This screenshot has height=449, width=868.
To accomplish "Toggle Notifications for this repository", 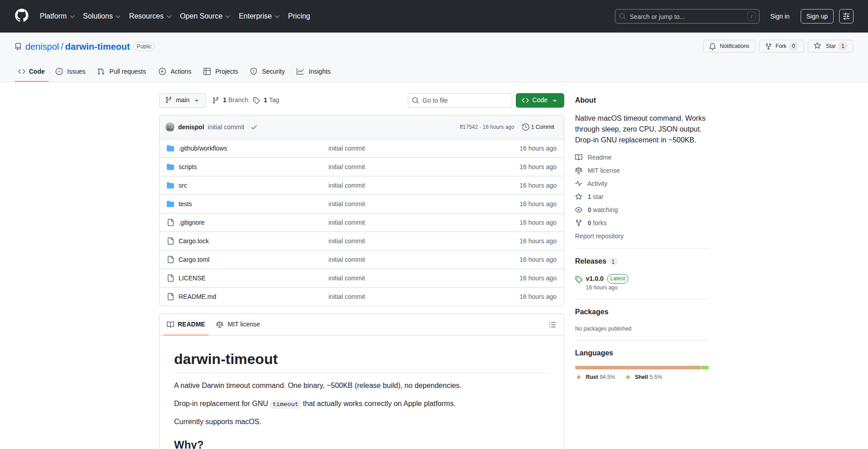I will tap(729, 46).
